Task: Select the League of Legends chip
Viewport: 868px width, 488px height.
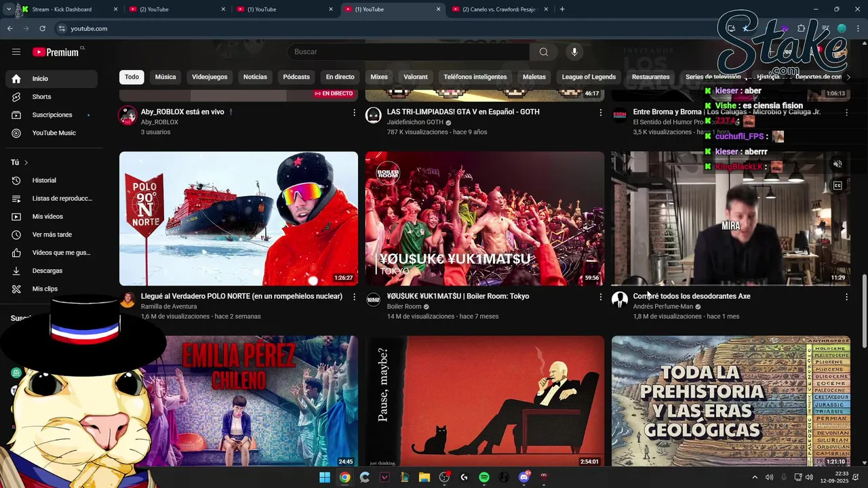Action: [589, 77]
